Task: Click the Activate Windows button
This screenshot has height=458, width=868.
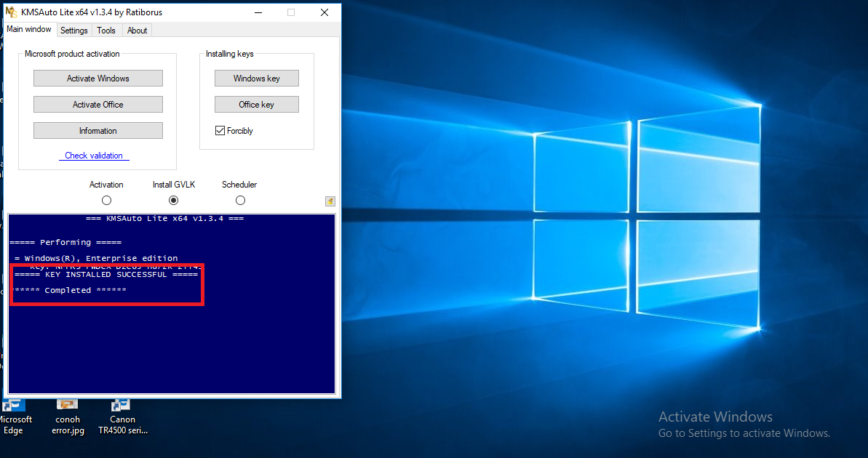Action: tap(98, 78)
